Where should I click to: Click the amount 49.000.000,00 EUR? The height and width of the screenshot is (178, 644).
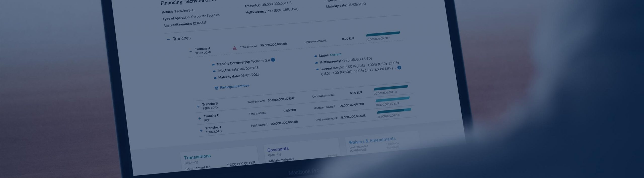click(x=277, y=4)
